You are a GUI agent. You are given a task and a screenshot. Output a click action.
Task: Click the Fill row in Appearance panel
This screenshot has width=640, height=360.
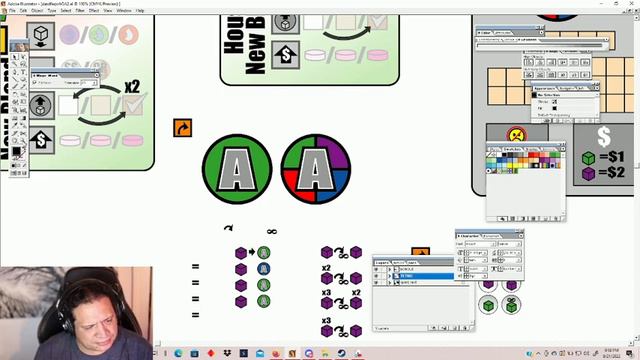564,108
